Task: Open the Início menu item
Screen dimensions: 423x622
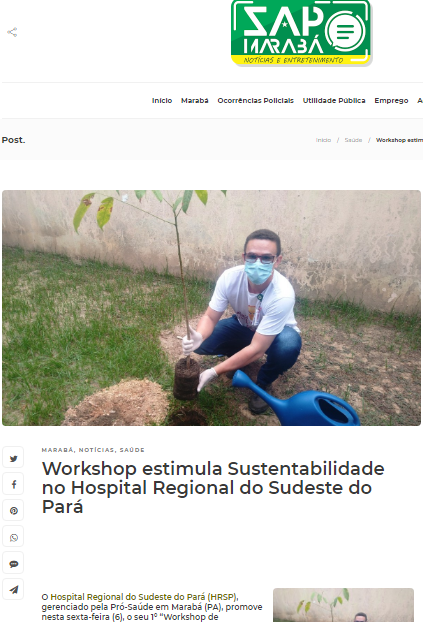Action: (x=162, y=101)
